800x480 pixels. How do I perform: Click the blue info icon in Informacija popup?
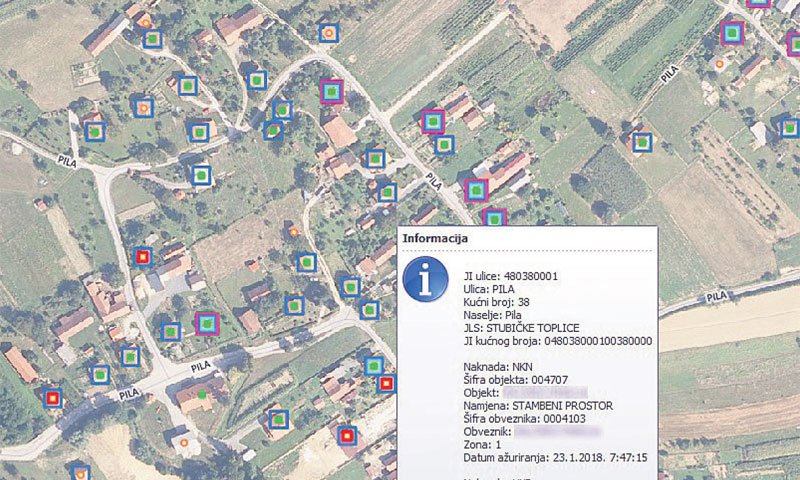coord(425,280)
